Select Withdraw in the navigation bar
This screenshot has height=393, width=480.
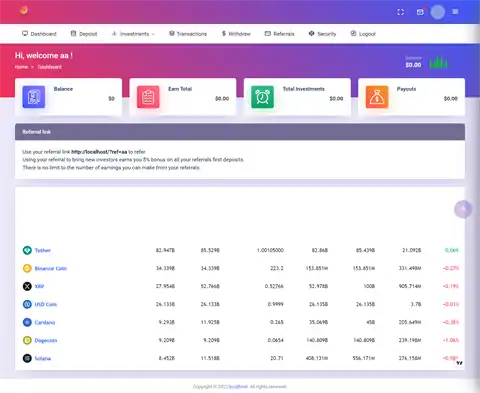click(236, 34)
